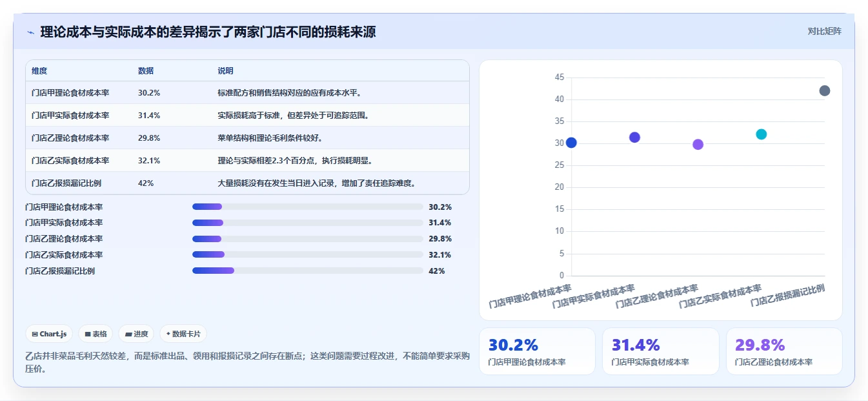The image size is (868, 401).
Task: Click the 说明 column header
Action: coord(225,71)
